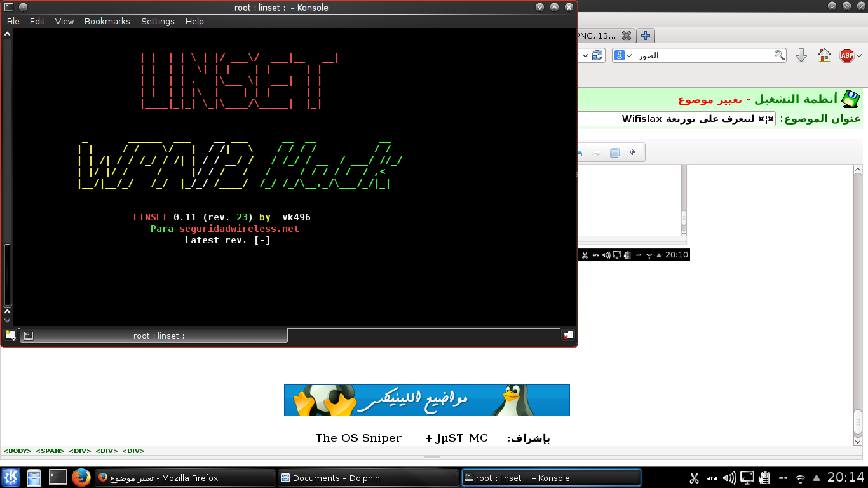Click the <SPAN> element path link
The width and height of the screenshot is (868, 488).
(x=50, y=451)
